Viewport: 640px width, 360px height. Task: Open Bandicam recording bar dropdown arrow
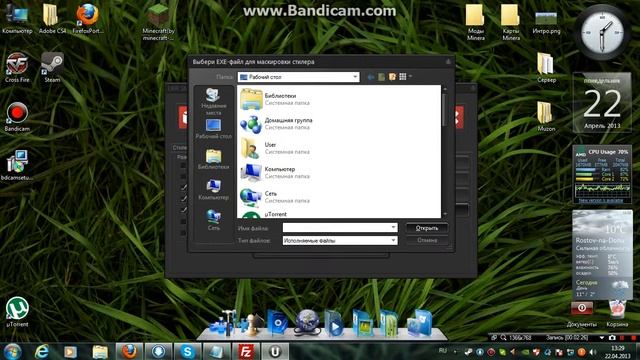click(x=601, y=338)
